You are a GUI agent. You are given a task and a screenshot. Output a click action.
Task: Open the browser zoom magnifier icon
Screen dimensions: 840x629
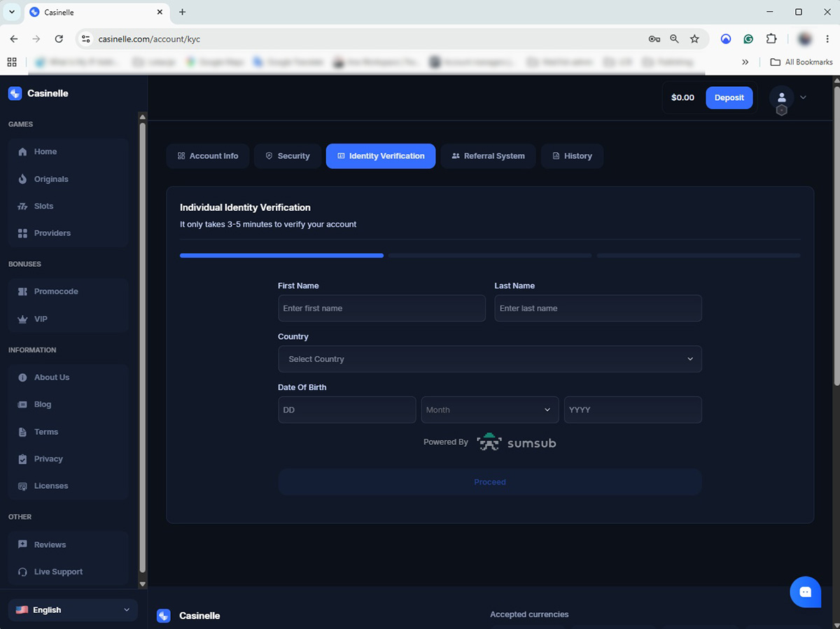tap(674, 39)
